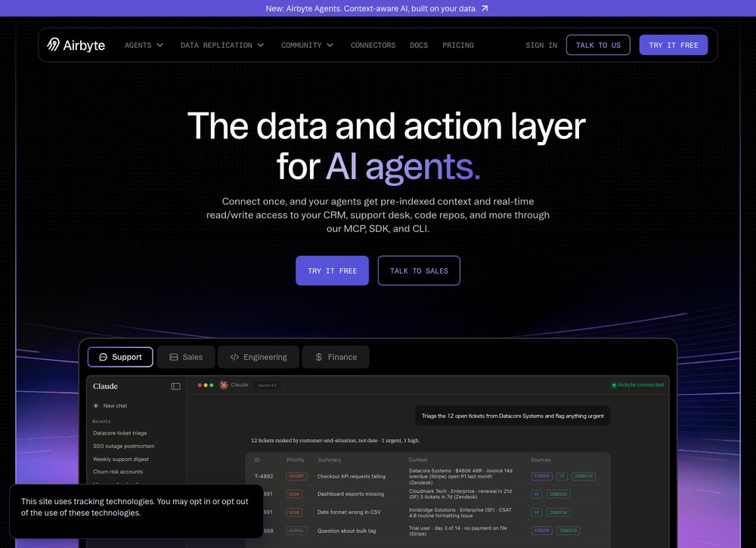This screenshot has height=548, width=756.
Task: Click the Talk To Us button in navbar
Action: click(x=598, y=45)
